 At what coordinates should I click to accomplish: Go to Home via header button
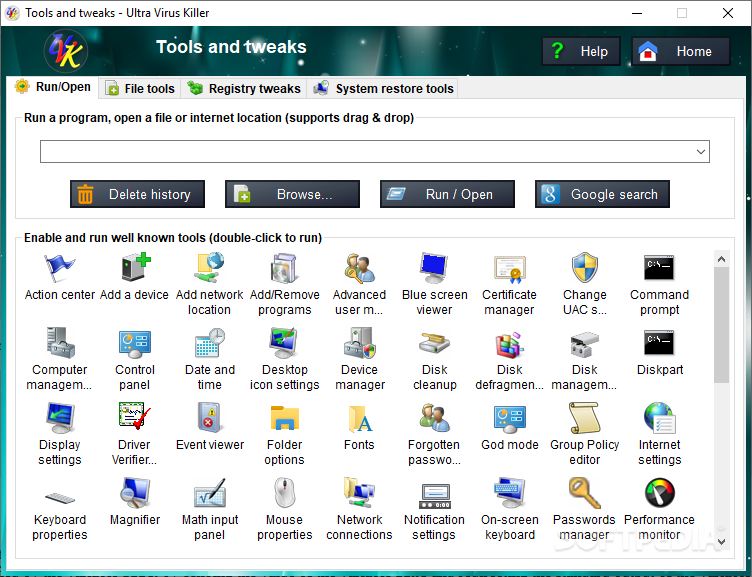[x=681, y=51]
